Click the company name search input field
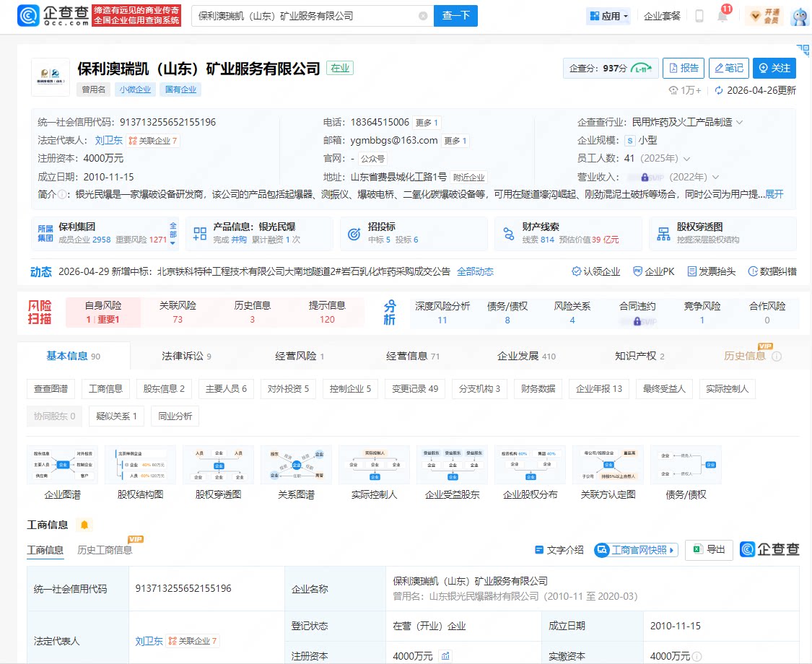 coord(305,16)
